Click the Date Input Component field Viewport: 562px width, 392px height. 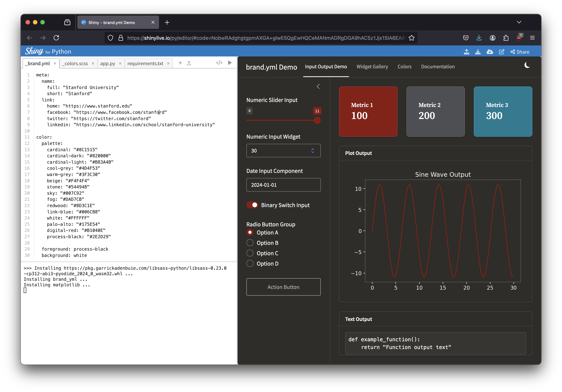283,185
